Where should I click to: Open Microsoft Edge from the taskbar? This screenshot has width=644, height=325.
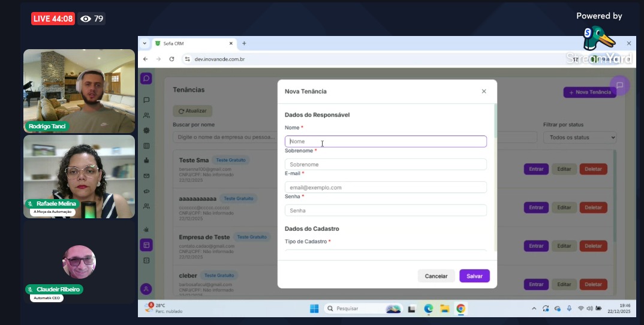click(429, 309)
